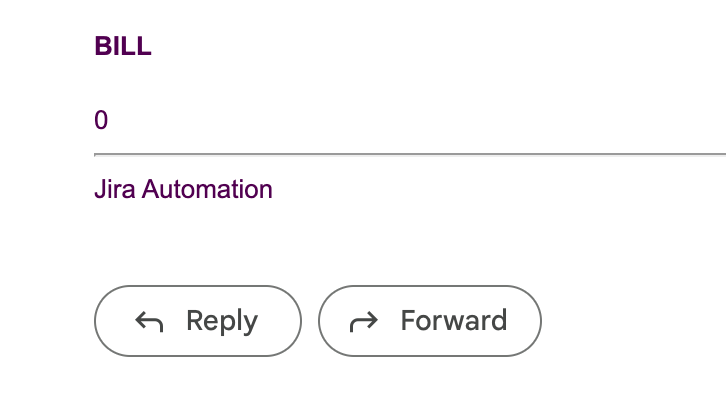The width and height of the screenshot is (726, 404).
Task: Click the left-pointing arrow beside Reply
Action: click(x=149, y=322)
